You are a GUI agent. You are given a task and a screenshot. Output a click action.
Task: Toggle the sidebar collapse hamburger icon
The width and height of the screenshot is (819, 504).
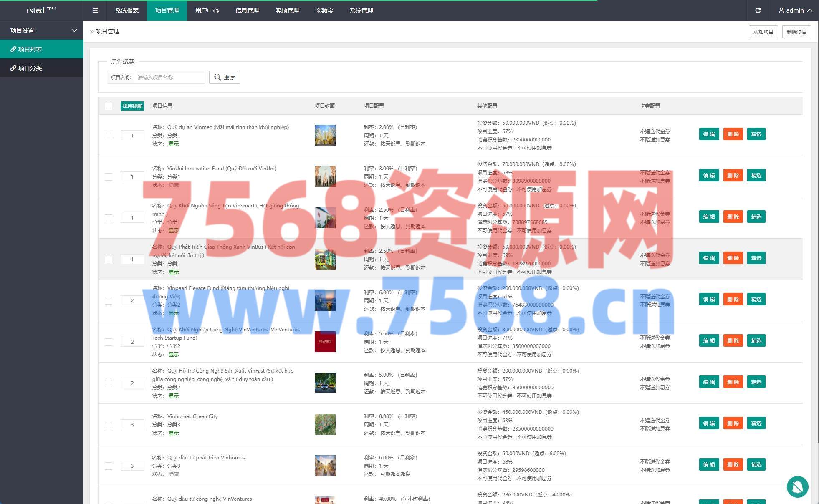95,10
